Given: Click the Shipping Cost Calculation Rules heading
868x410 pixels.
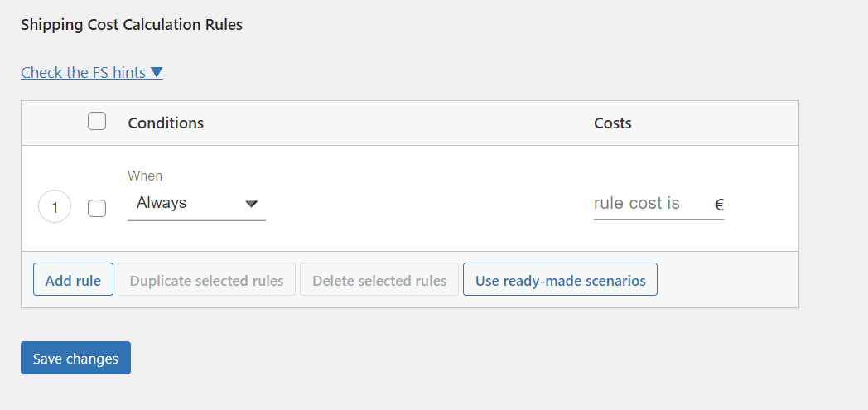Looking at the screenshot, I should tap(132, 25).
